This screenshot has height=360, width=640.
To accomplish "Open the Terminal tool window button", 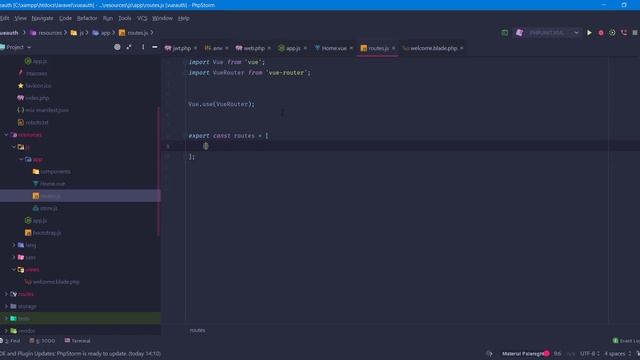I will [78, 341].
